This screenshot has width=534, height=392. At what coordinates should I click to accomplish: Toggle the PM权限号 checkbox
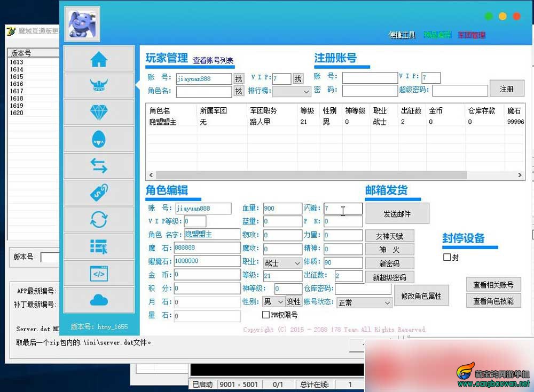click(266, 315)
